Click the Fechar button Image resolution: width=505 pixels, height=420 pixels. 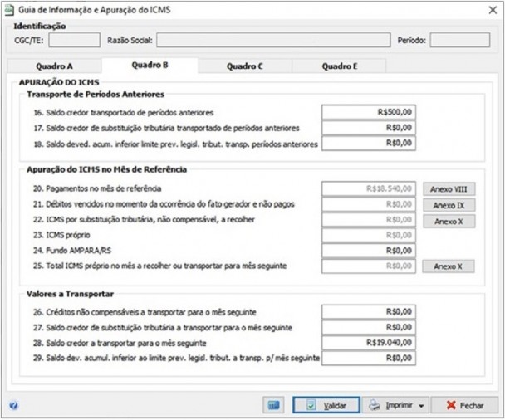(x=464, y=405)
